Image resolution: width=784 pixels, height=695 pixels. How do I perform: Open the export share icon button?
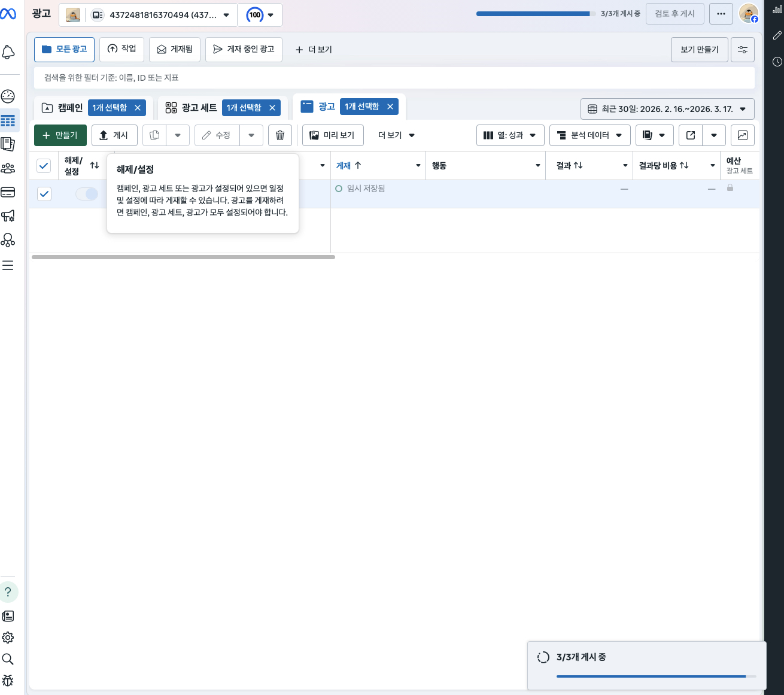(691, 135)
